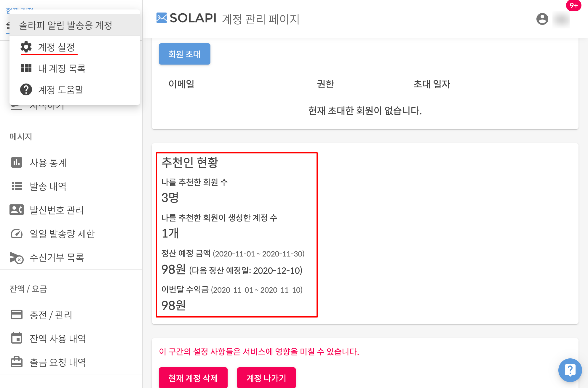588x388 pixels.
Task: Click the 발신번호 관리 contact icon
Action: 17,210
